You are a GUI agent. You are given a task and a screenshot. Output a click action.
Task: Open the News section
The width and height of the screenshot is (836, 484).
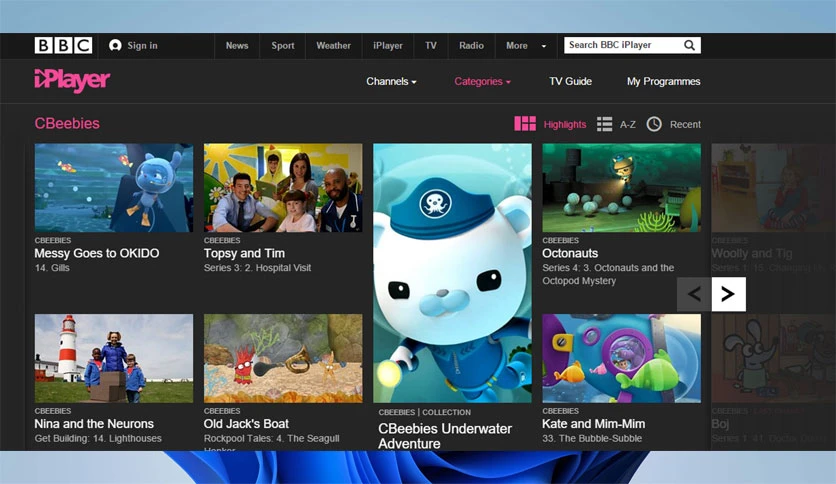(x=237, y=46)
